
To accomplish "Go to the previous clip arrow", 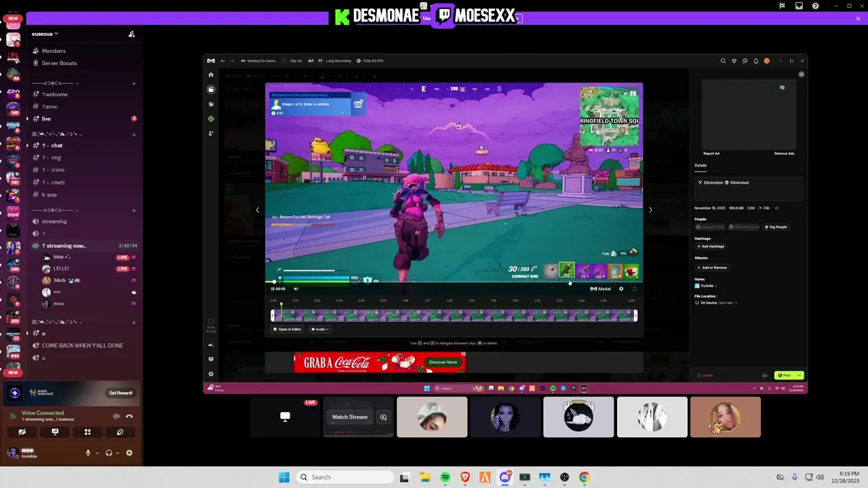I will [257, 209].
